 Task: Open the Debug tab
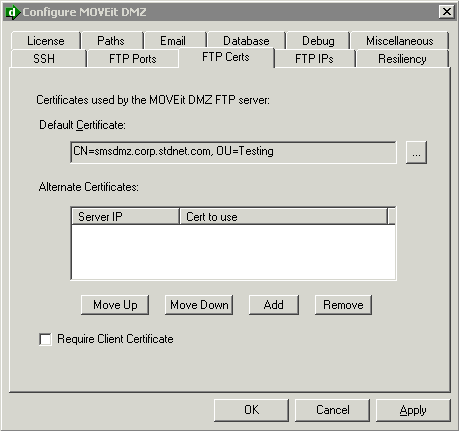click(x=318, y=41)
